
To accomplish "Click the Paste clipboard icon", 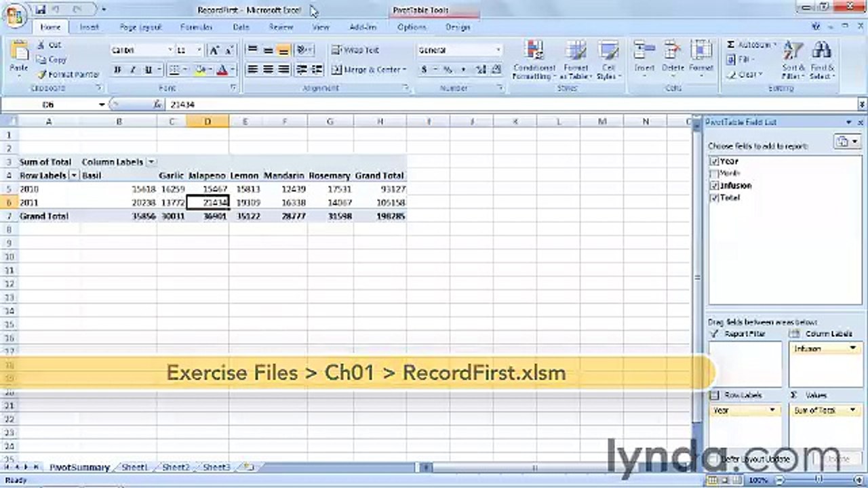I will click(19, 52).
